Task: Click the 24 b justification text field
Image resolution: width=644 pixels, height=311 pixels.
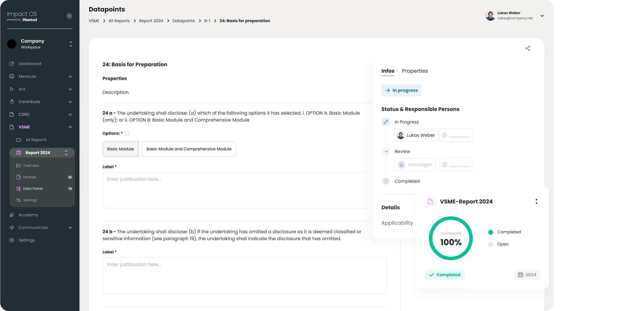Action: click(x=244, y=275)
